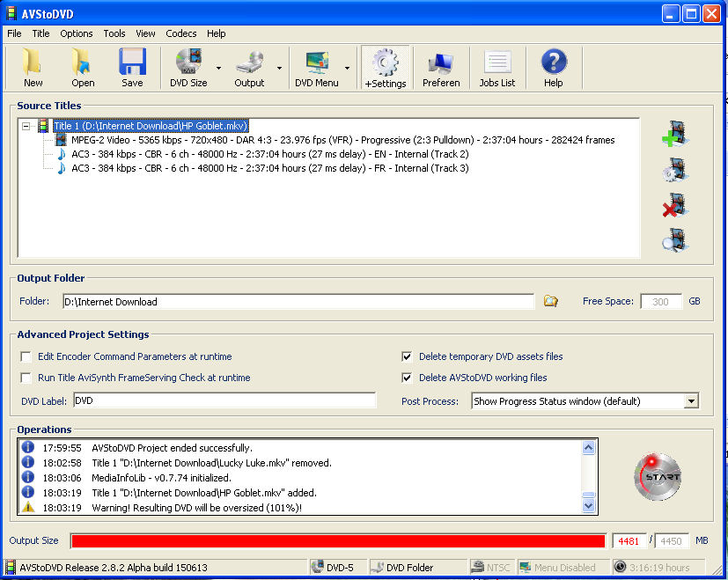Click the Free Space 300 field
Screen dimensions: 728x580
pyautogui.click(x=661, y=301)
